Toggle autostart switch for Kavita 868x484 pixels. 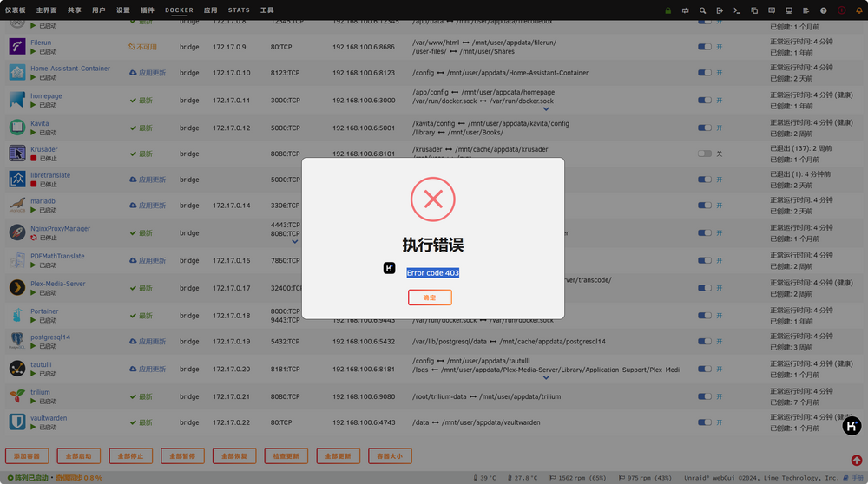click(x=705, y=128)
